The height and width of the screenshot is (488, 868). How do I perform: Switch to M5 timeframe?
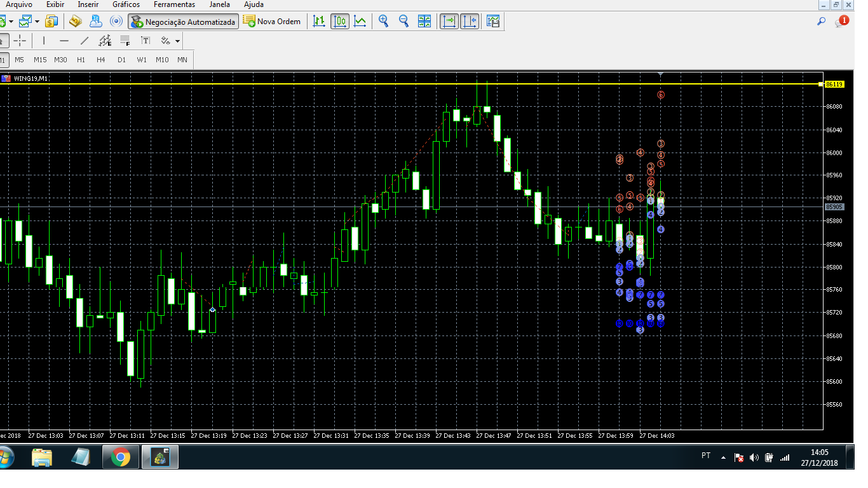point(20,60)
